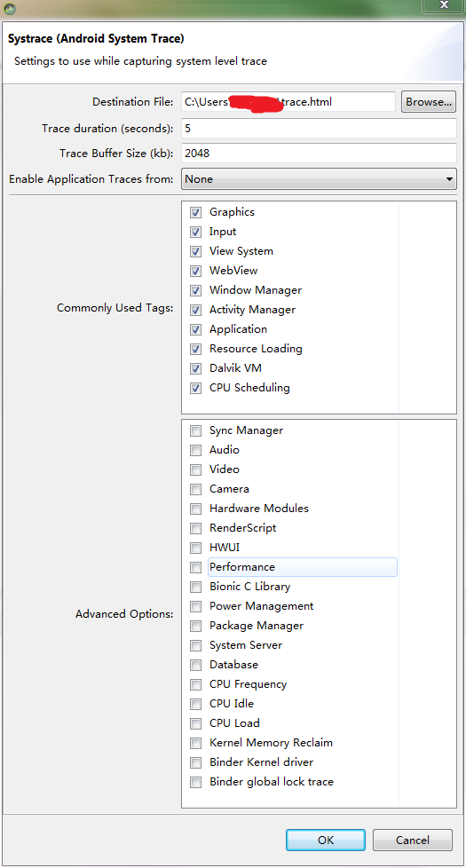The image size is (466, 868).
Task: Click the 'Advanced Options:' label
Action: tap(124, 614)
